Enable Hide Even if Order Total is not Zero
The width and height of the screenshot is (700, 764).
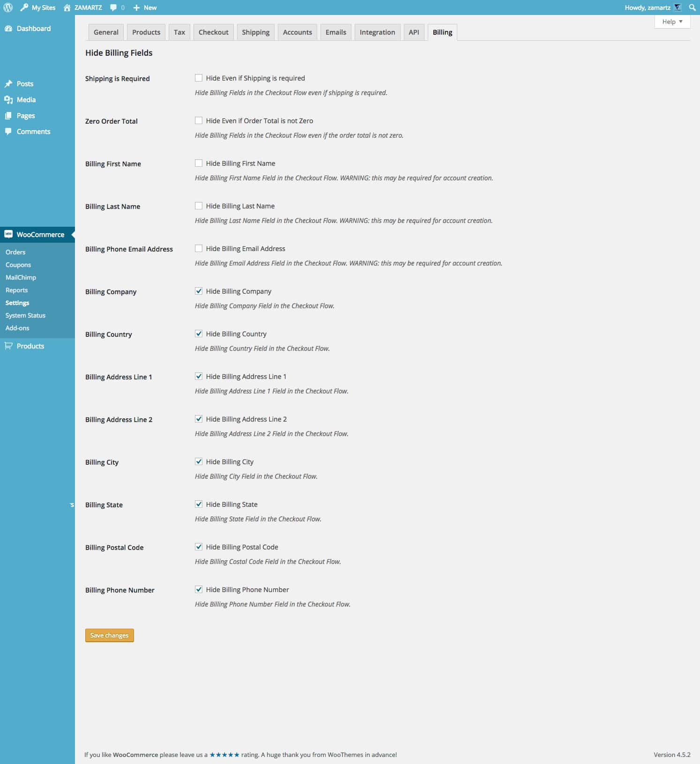199,120
